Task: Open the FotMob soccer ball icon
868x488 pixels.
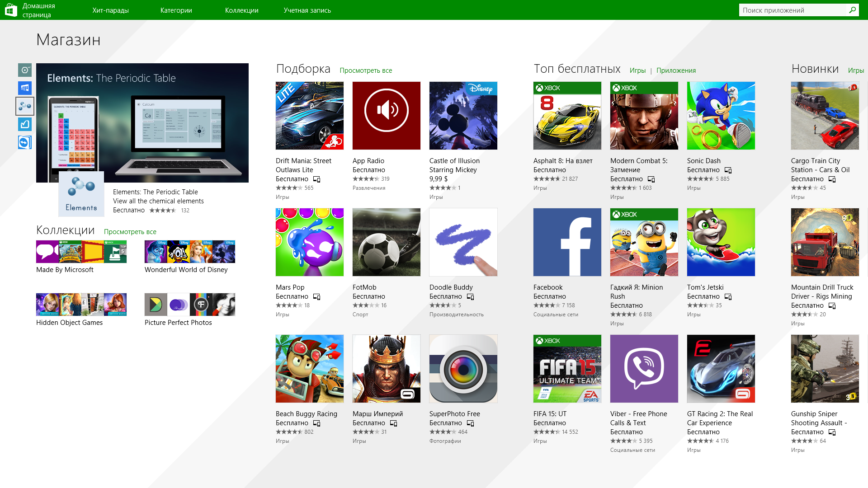Action: click(x=387, y=242)
